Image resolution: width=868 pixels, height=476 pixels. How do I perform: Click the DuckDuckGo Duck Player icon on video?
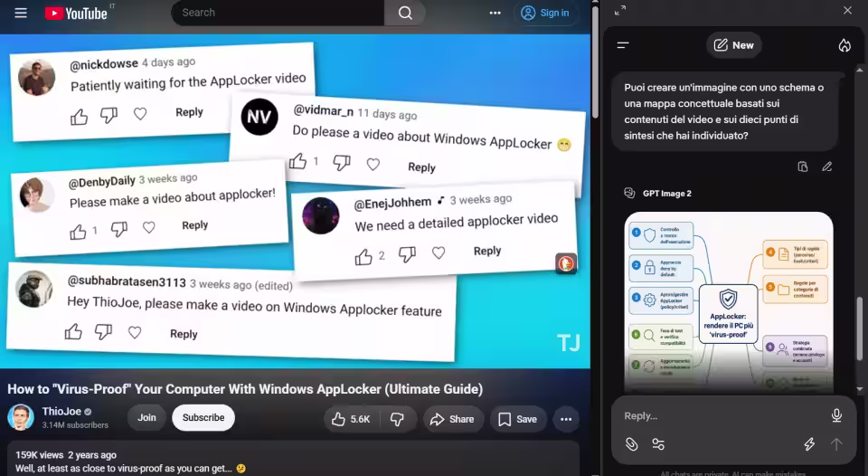pyautogui.click(x=566, y=263)
